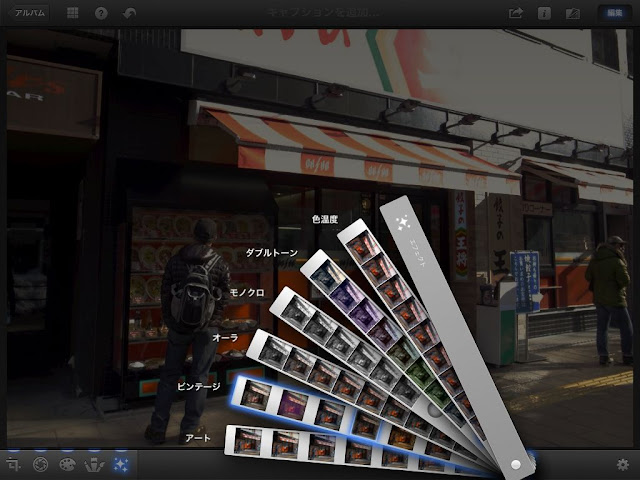The image size is (640, 480).
Task: Show photo info with the i icon
Action: (x=544, y=13)
